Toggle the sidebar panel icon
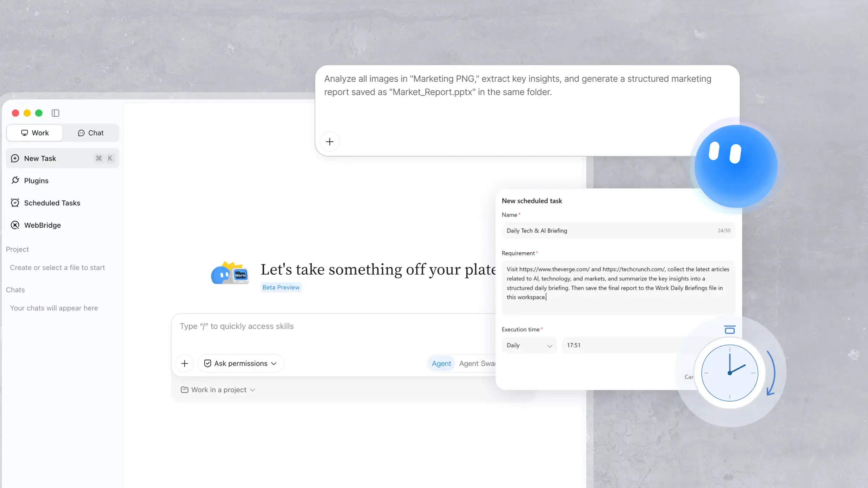This screenshot has width=868, height=488. pos(55,113)
